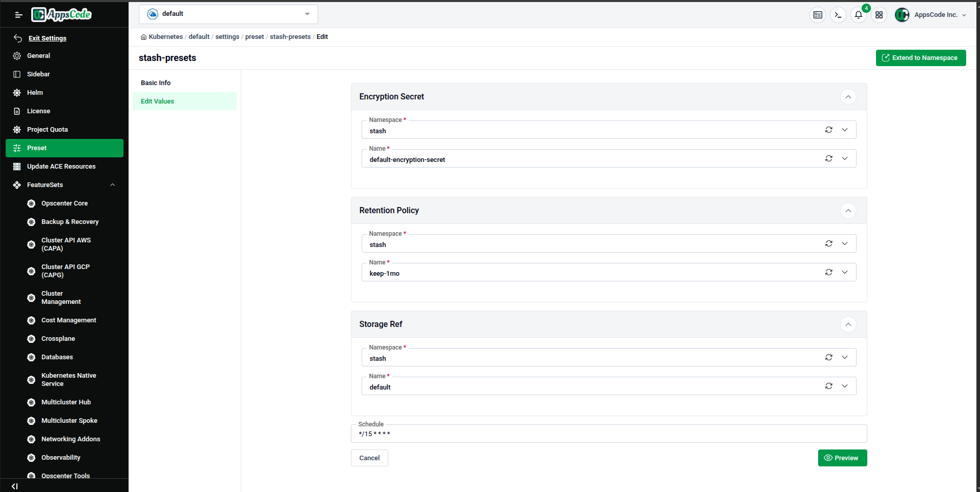Refresh the Encryption Secret namespace list
Screen dimensions: 980x492
[x=828, y=130]
